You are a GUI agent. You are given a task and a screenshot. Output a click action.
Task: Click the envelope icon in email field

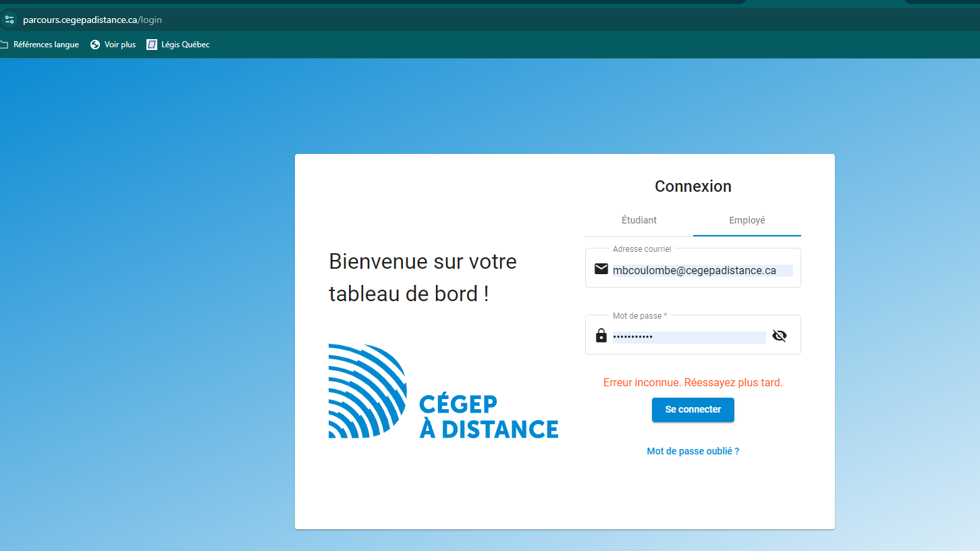[601, 269]
